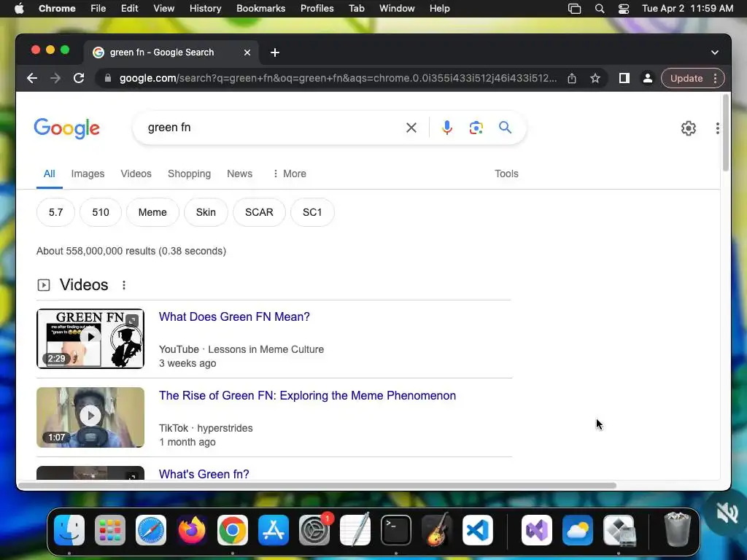Expand the tab search chevron
Screen dimensions: 747x560
(x=715, y=52)
